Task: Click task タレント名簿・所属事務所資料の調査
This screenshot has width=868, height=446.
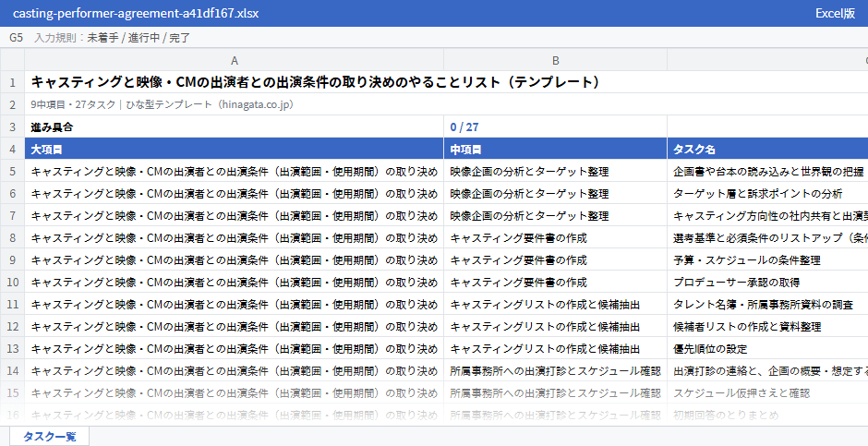Action: coord(763,305)
